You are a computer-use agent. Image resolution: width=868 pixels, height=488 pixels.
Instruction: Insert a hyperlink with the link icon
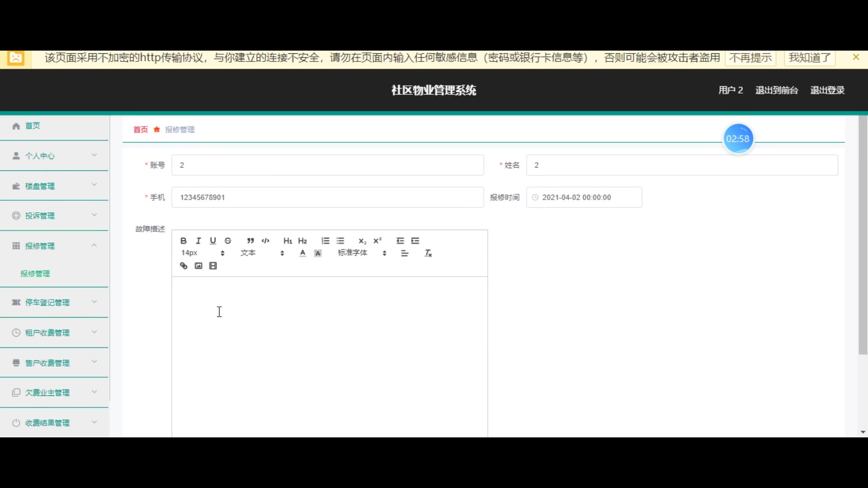tap(184, 266)
